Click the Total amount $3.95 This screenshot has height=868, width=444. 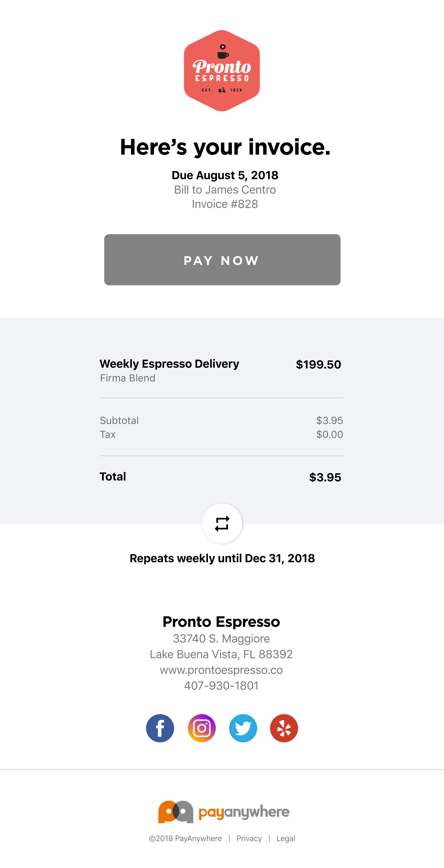tap(325, 477)
